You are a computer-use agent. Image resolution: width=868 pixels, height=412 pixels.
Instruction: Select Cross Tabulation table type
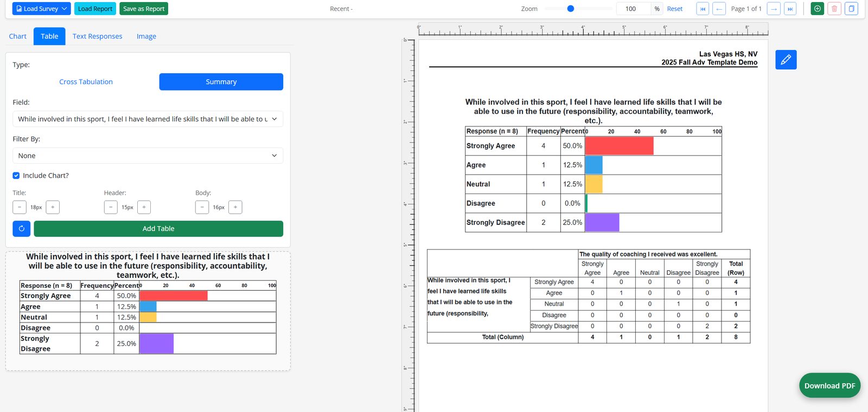86,82
